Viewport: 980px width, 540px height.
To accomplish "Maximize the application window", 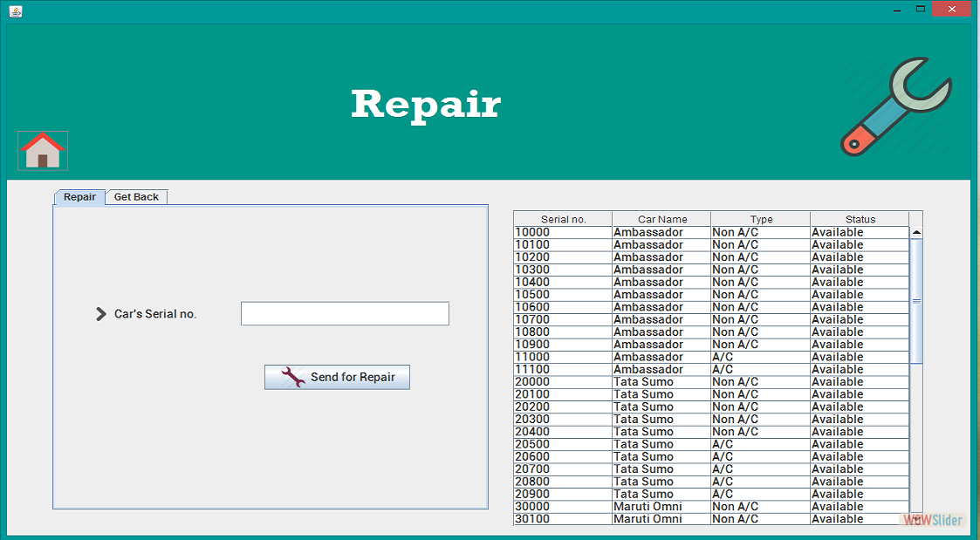I will (x=920, y=10).
